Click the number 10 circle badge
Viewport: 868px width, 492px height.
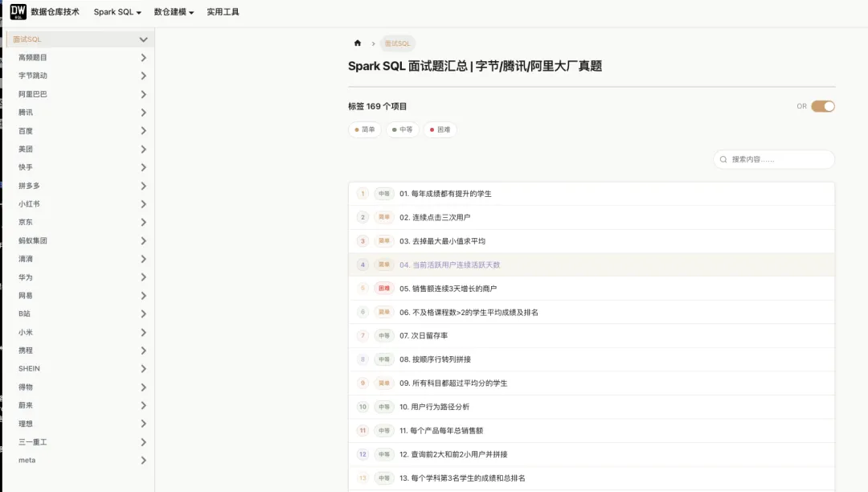click(362, 407)
